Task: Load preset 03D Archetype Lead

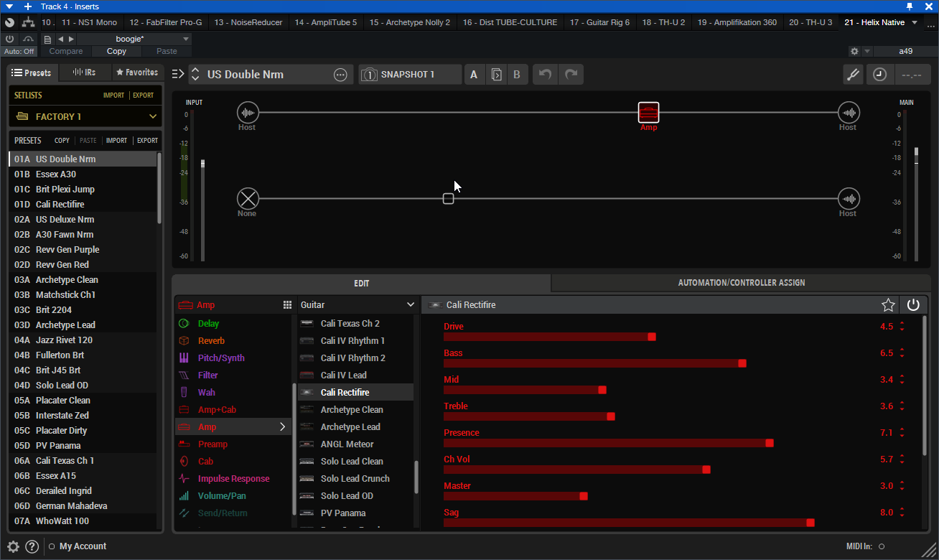Action: coord(83,325)
